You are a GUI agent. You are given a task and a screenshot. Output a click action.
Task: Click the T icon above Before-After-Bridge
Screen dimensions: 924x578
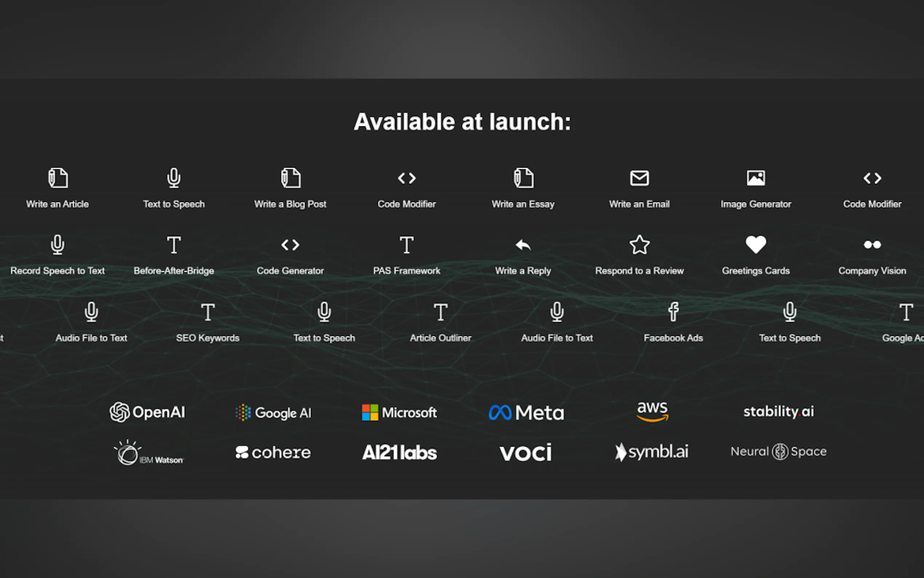(x=174, y=245)
